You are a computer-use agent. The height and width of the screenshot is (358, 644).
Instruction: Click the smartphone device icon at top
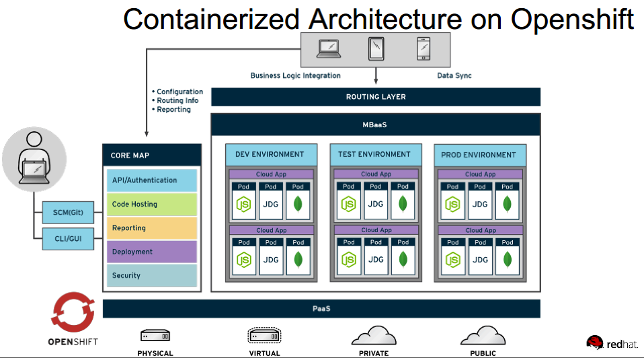tap(423, 48)
